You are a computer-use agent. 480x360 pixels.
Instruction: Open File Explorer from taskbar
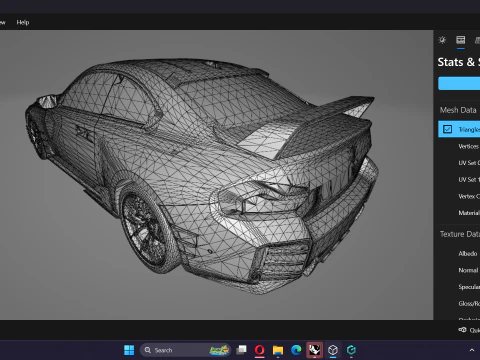coord(278,350)
